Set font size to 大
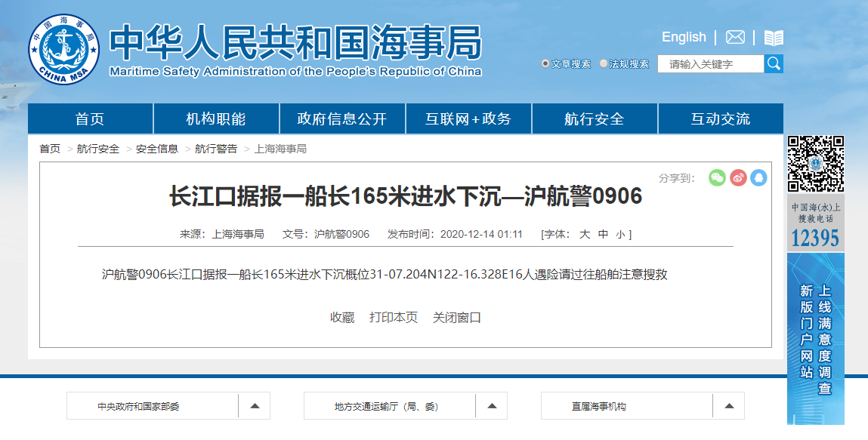 click(x=584, y=235)
